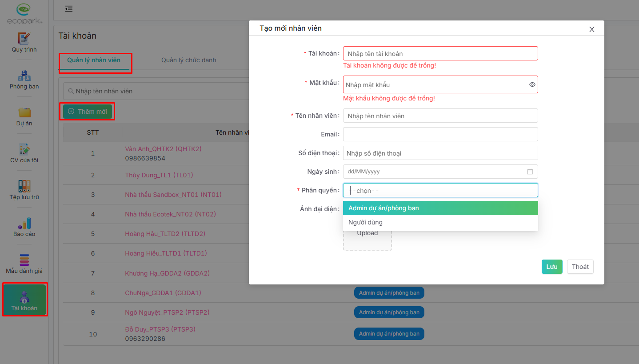Toggle password visibility with the eye icon
Viewport: 639px width, 364px height.
532,84
